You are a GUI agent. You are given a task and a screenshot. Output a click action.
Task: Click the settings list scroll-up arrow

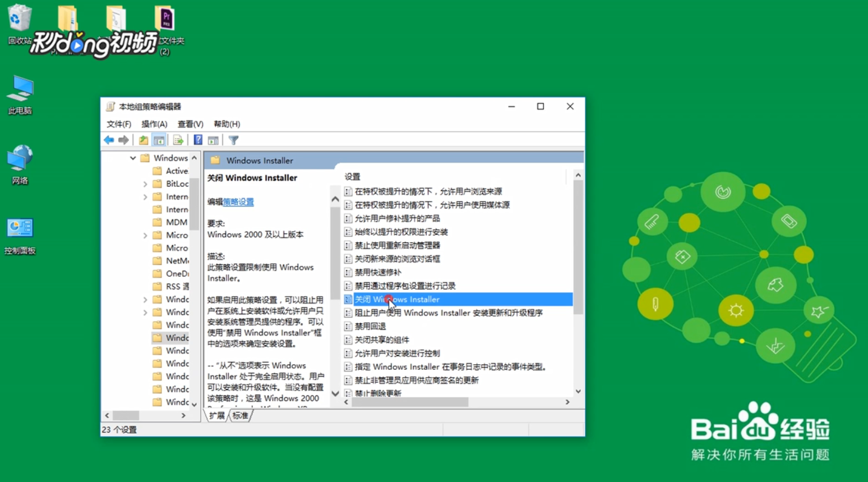(578, 176)
